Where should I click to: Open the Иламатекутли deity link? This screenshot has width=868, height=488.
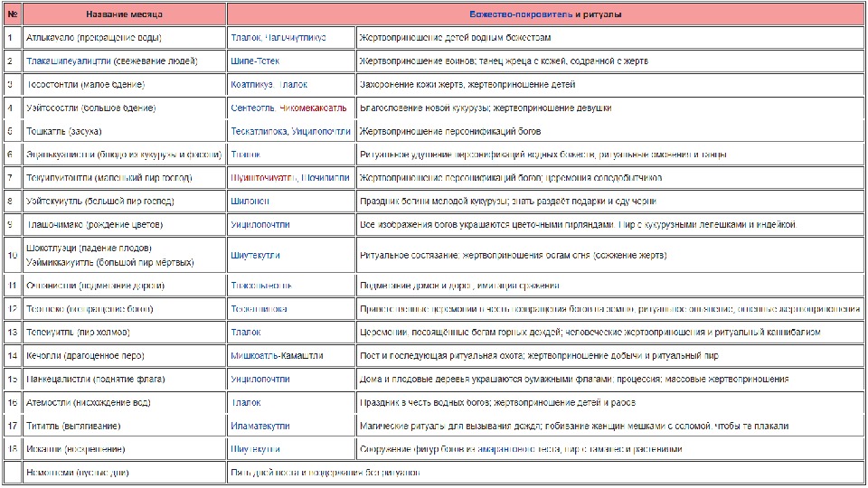tap(260, 426)
